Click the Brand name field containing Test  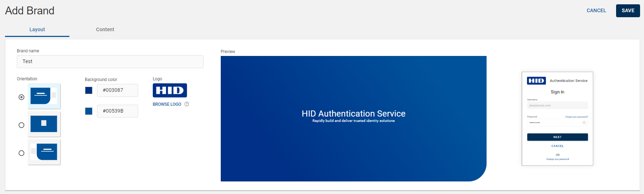pyautogui.click(x=110, y=62)
